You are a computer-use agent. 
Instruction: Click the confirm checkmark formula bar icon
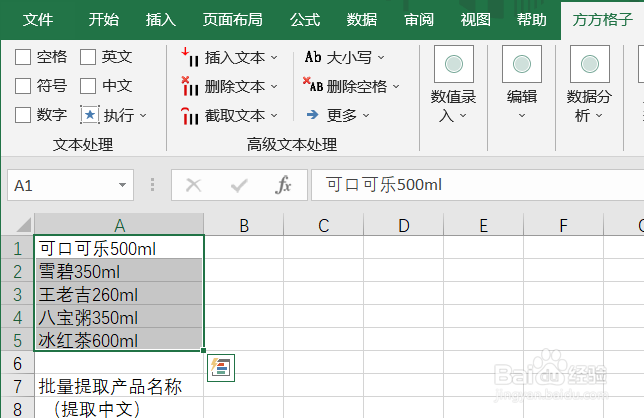click(239, 185)
